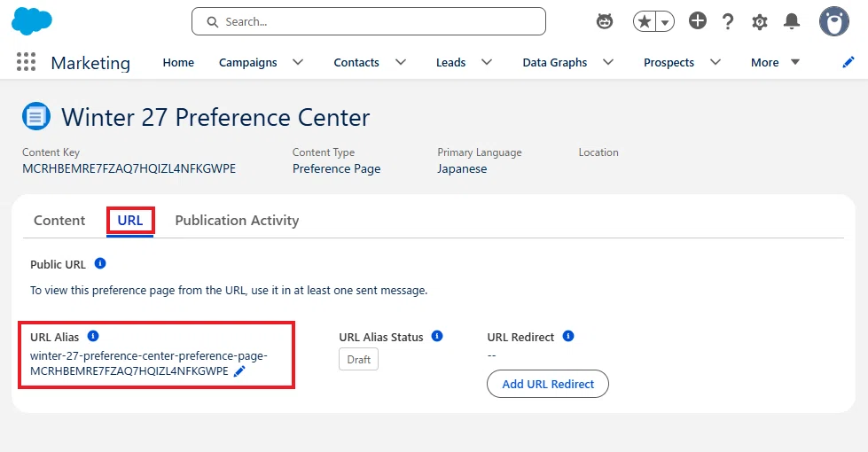
Task: Open the Notifications bell icon
Action: click(792, 21)
